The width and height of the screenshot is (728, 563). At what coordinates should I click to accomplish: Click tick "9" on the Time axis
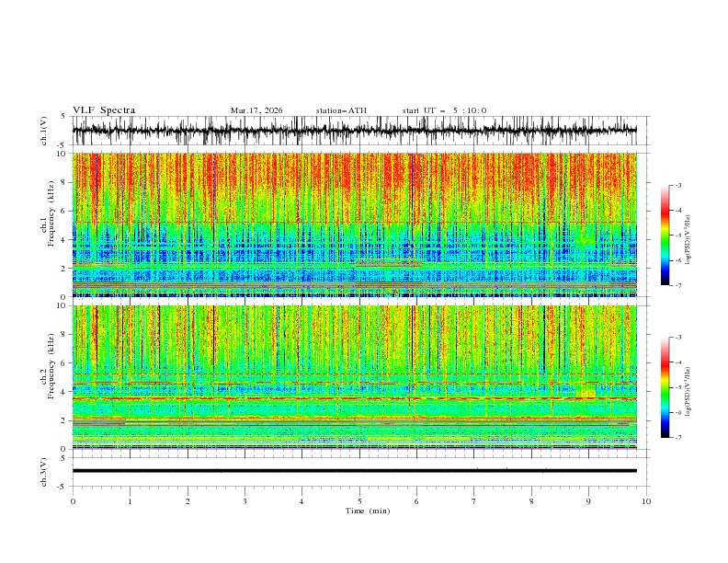(x=588, y=501)
